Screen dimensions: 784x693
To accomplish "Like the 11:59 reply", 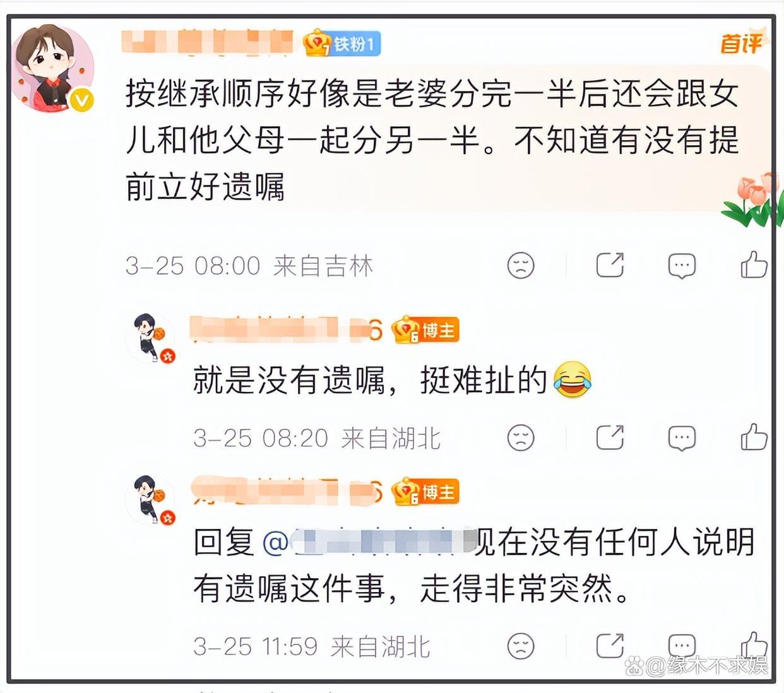I will click(x=754, y=644).
